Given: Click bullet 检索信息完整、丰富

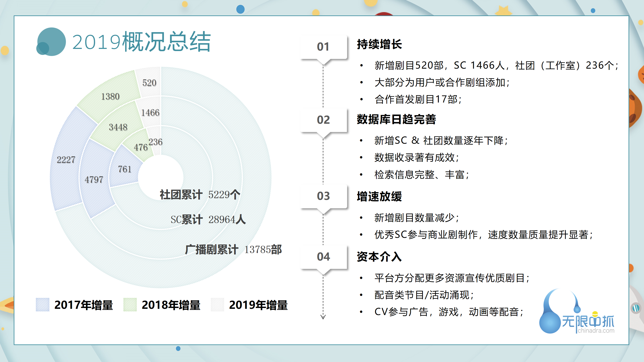Looking at the screenshot, I should click(x=422, y=175).
